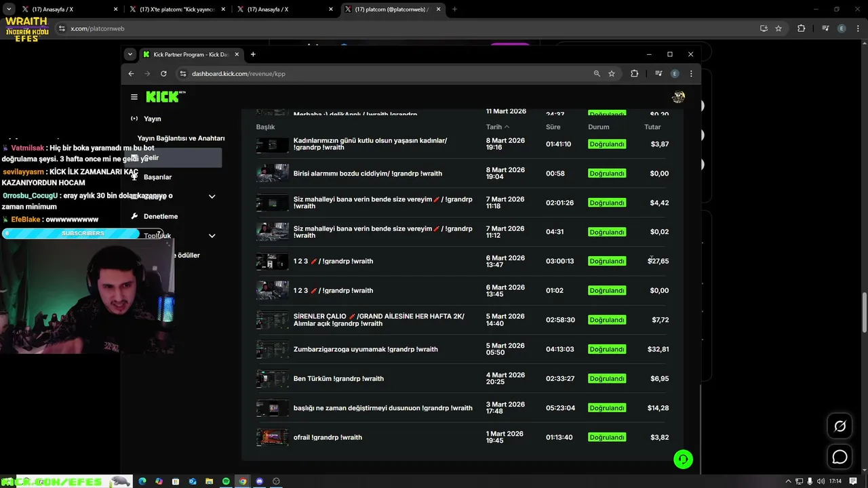
Task: Open Spotify from the taskbar
Action: pos(226,481)
